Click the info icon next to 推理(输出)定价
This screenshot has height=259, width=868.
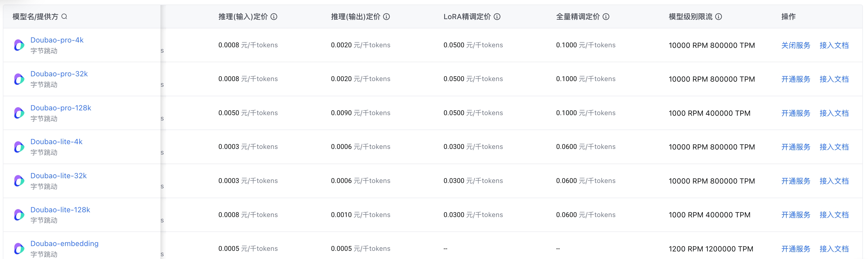386,17
